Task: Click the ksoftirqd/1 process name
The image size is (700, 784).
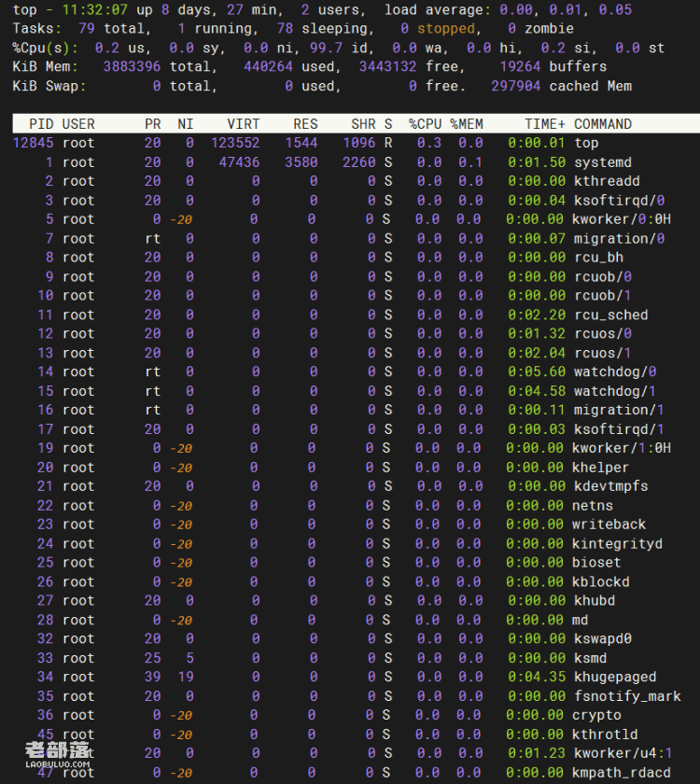Action: pyautogui.click(x=619, y=429)
